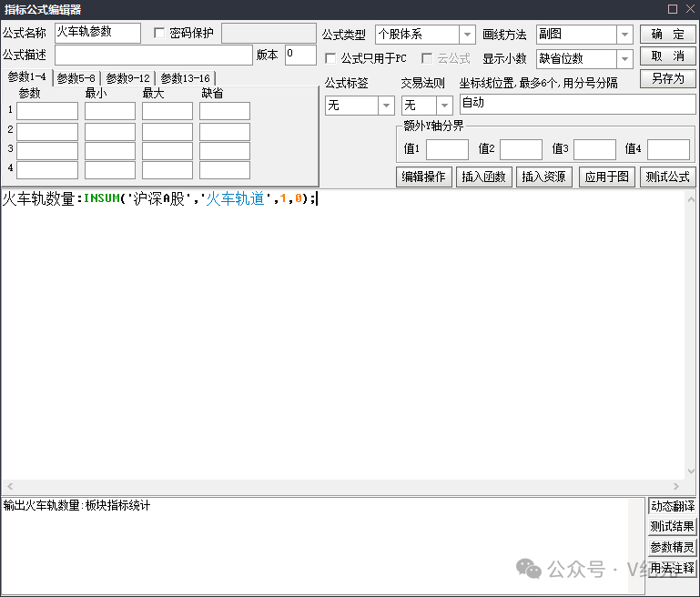Viewport: 700px width, 597px height.
Task: Switch to 参数9-12 tab
Action: pyautogui.click(x=128, y=78)
